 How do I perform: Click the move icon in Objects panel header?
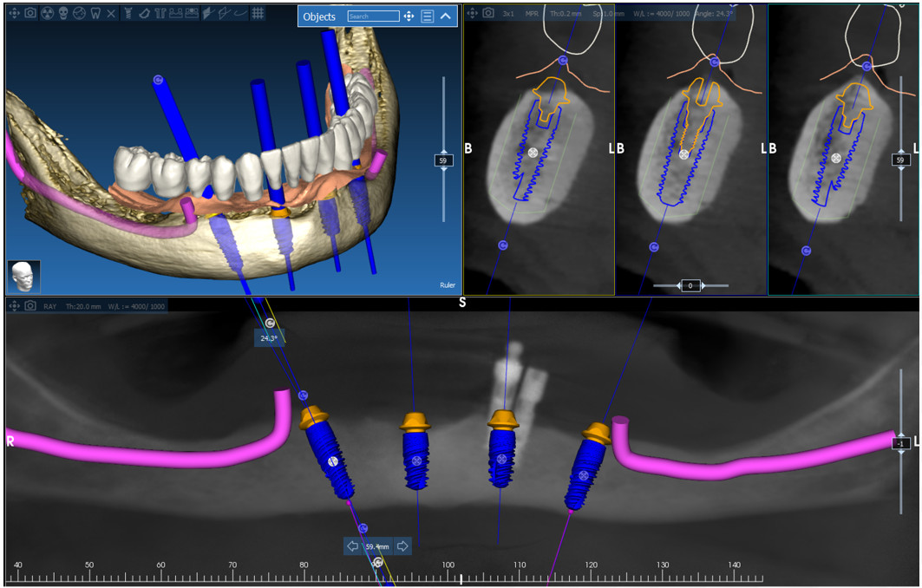pyautogui.click(x=409, y=16)
